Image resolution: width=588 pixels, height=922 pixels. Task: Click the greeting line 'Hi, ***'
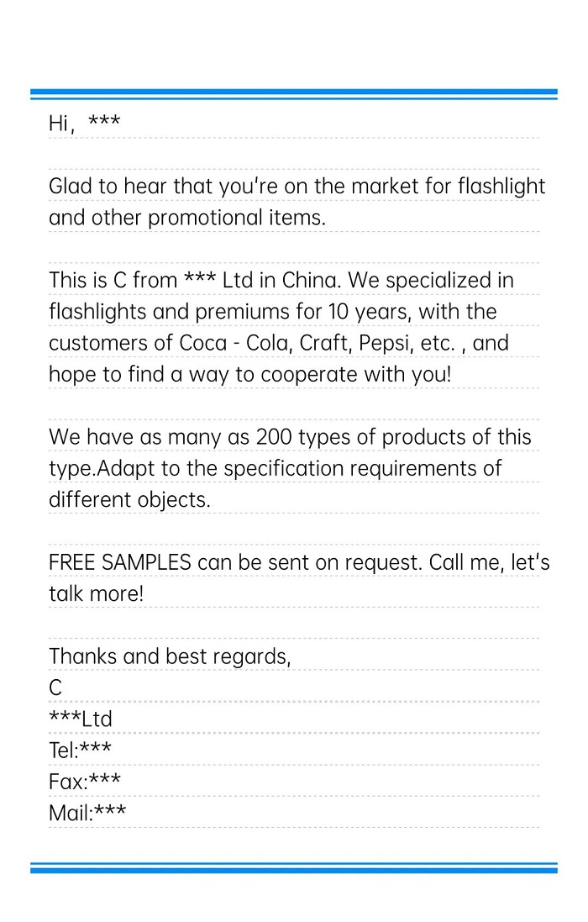[x=85, y=123]
